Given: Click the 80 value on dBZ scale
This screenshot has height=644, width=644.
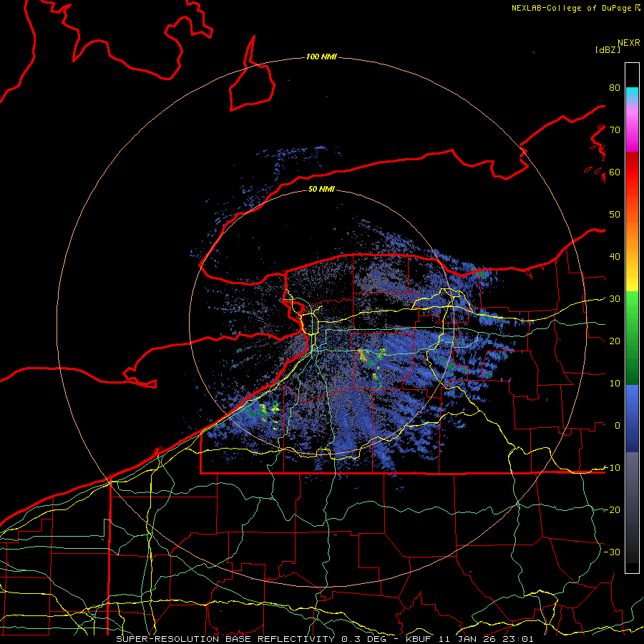Looking at the screenshot, I should pyautogui.click(x=615, y=87).
